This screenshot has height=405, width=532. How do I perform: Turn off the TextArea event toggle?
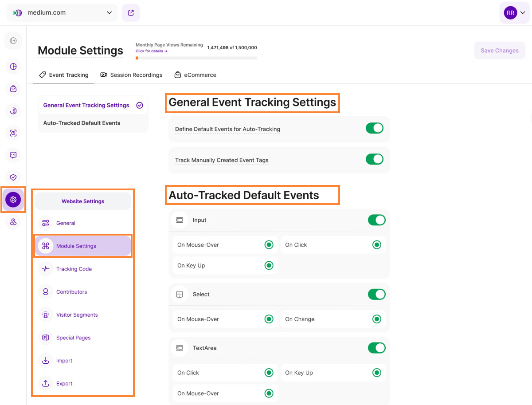(376, 348)
